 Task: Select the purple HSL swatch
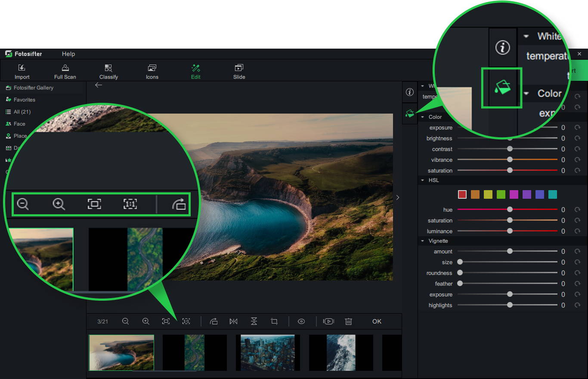pos(527,194)
